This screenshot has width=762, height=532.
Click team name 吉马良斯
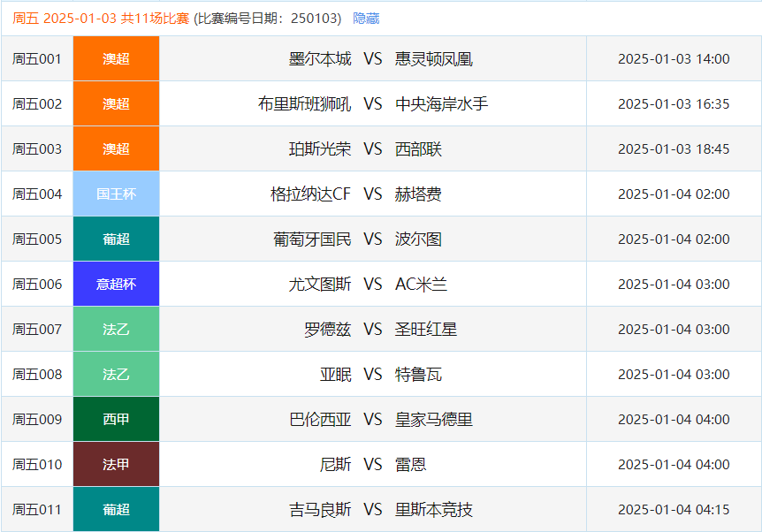click(320, 510)
